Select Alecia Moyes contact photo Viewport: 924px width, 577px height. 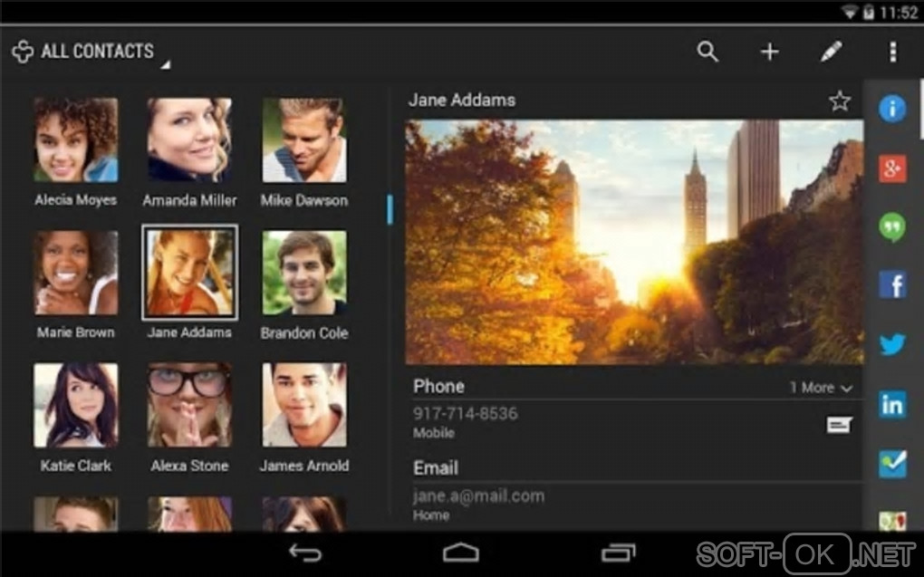pos(75,139)
